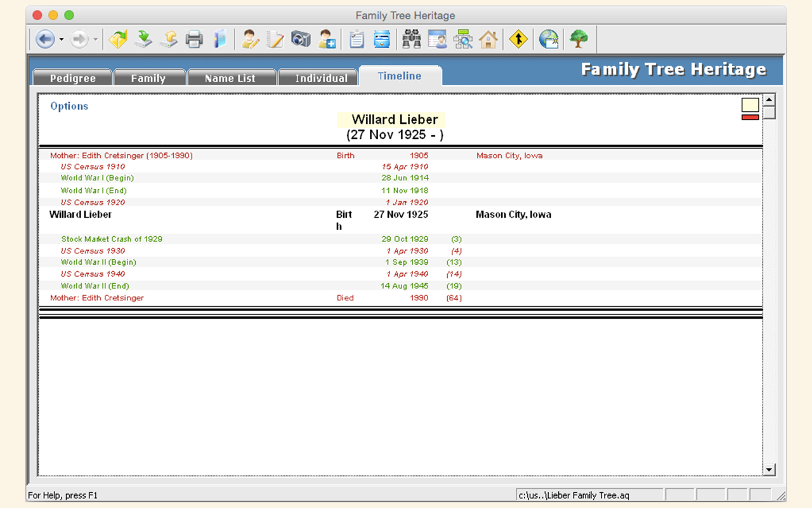812x508 pixels.
Task: Click the house home icon
Action: click(x=488, y=39)
